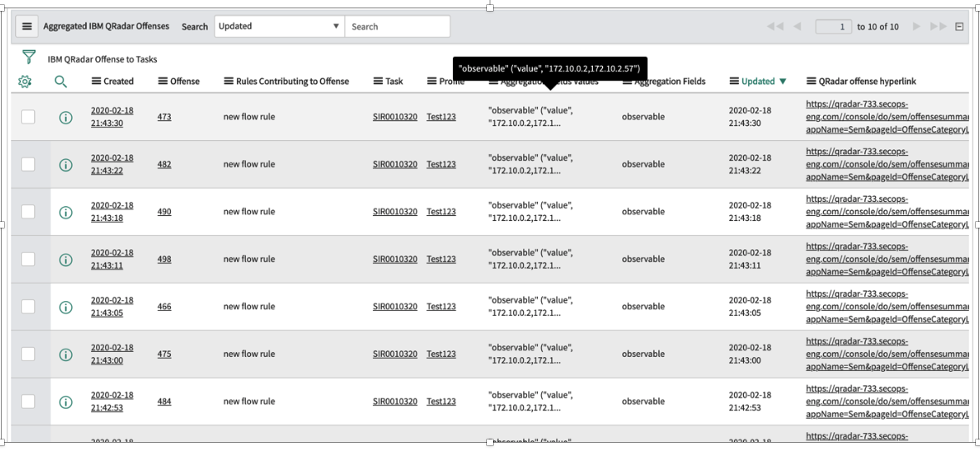Go to next page arrow
This screenshot has width=980, height=452.
917,26
